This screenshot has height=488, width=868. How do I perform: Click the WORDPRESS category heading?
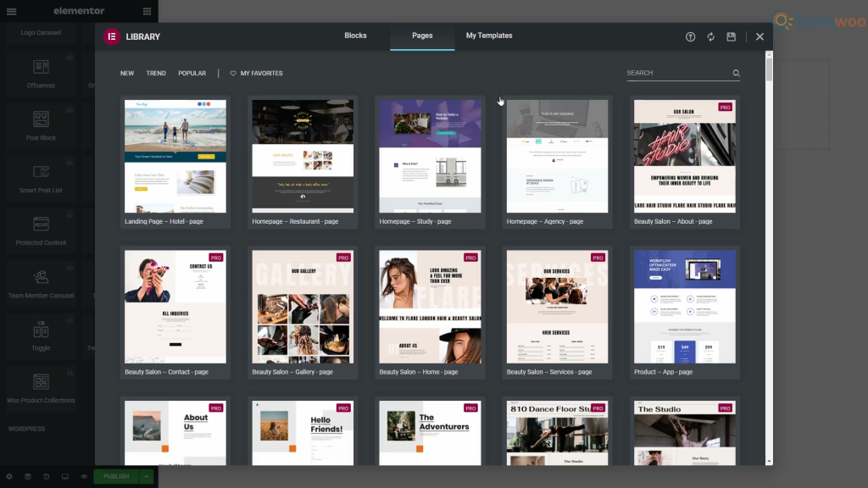[26, 429]
